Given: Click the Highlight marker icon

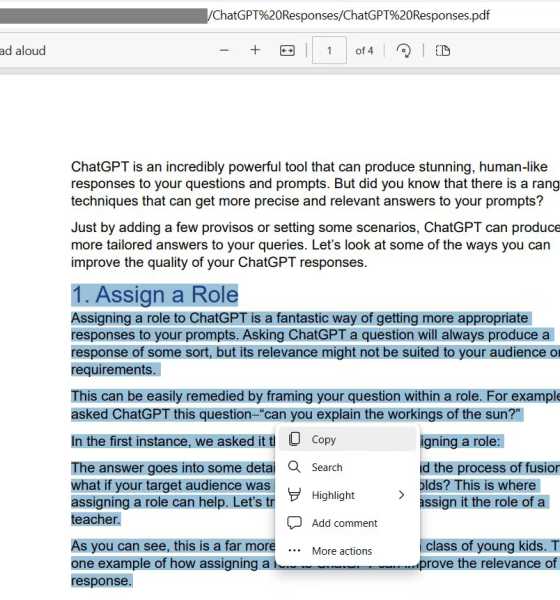Looking at the screenshot, I should [x=294, y=495].
